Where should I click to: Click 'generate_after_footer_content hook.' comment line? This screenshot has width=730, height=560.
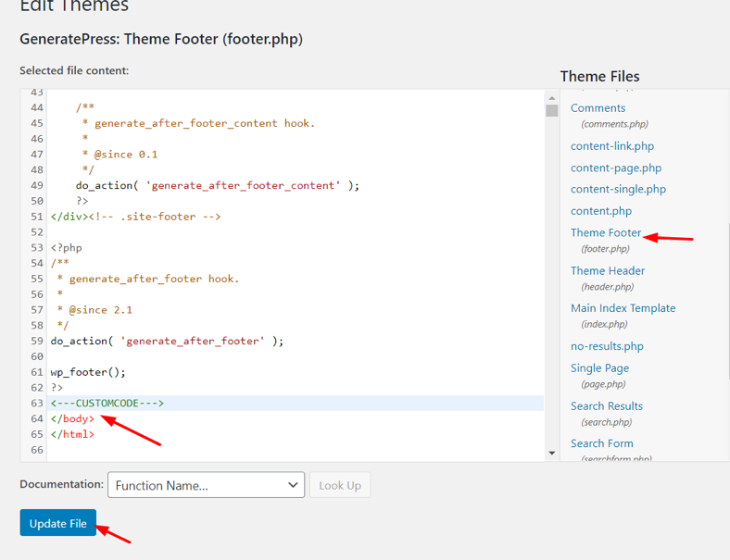[x=198, y=123]
